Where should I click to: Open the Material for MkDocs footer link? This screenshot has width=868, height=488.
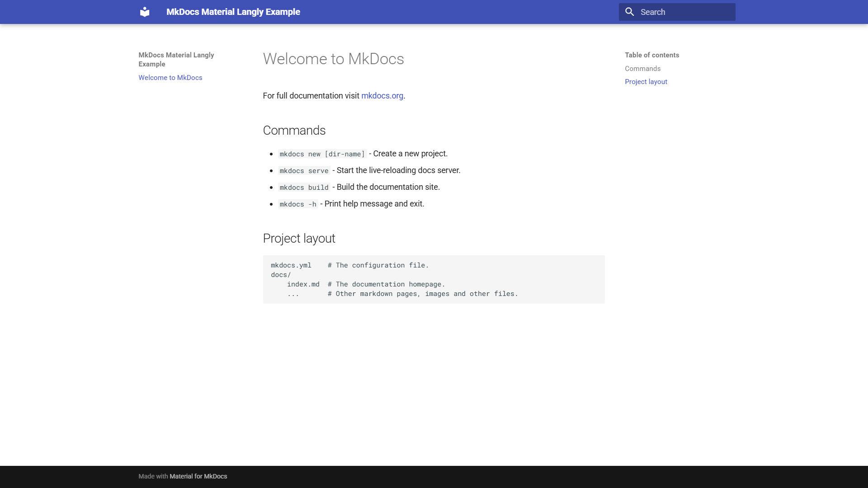tap(198, 476)
